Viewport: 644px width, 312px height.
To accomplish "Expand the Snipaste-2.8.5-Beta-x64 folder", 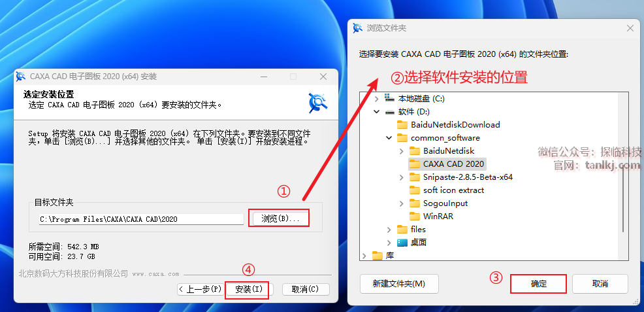I will [x=402, y=177].
